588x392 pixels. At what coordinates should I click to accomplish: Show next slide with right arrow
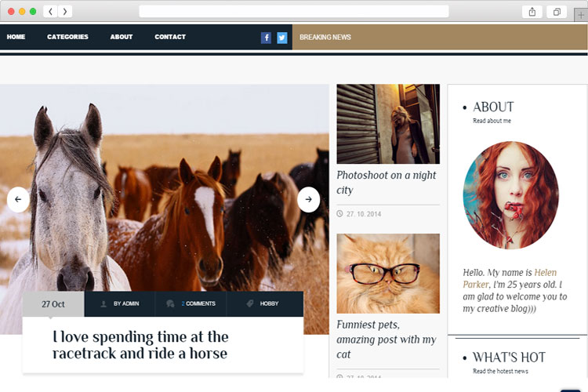(308, 200)
